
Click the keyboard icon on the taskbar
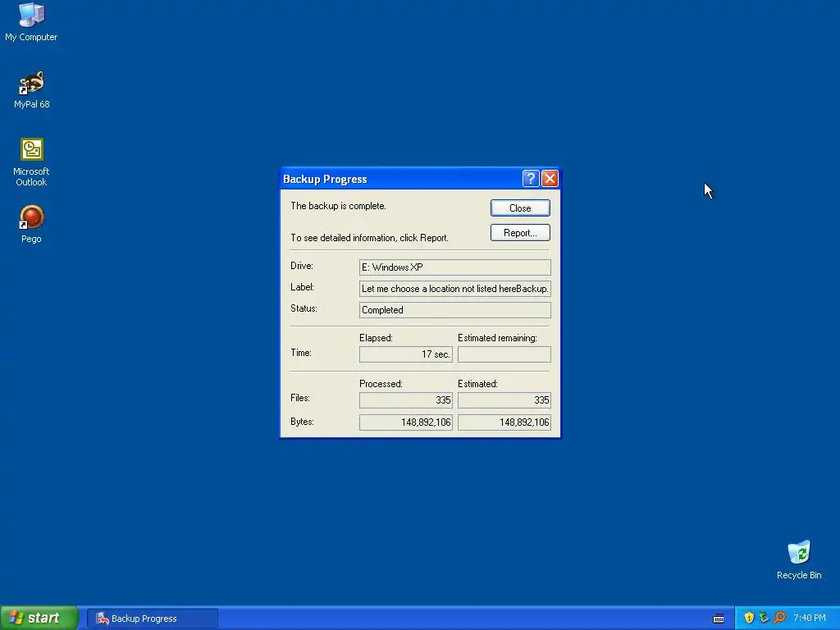719,619
